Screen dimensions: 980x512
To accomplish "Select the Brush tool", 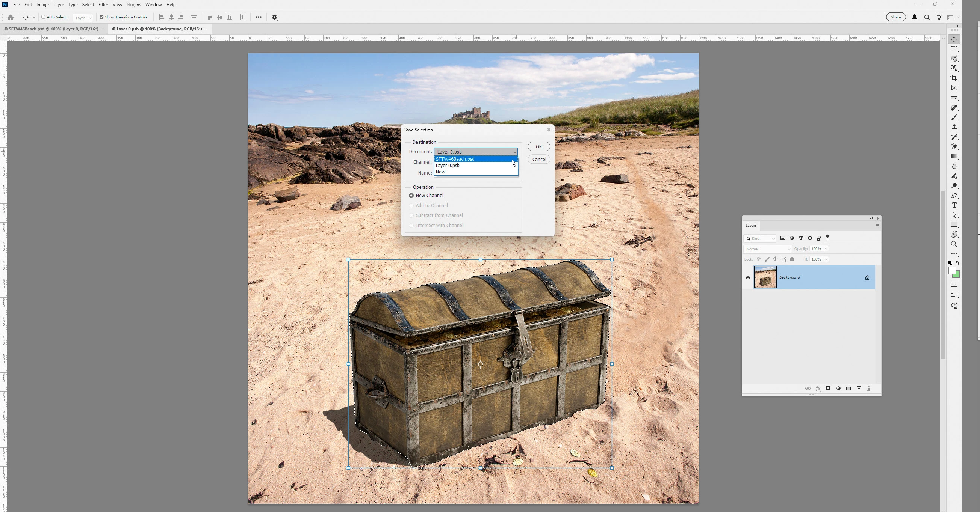I will (954, 118).
